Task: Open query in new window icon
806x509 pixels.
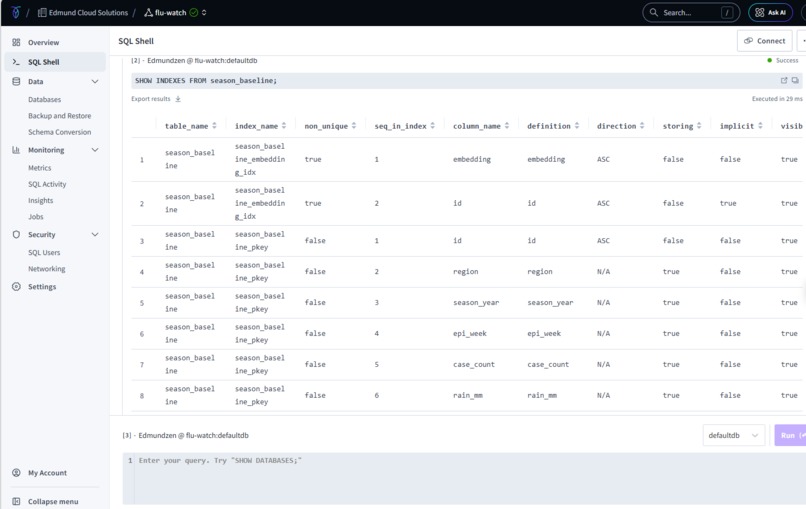Action: coord(784,80)
